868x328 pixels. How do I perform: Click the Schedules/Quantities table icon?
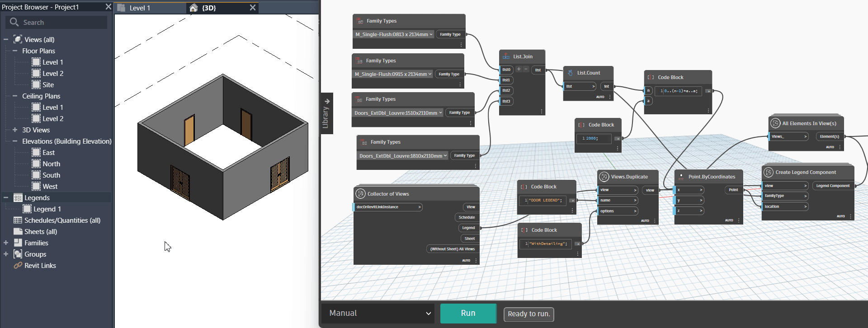18,220
